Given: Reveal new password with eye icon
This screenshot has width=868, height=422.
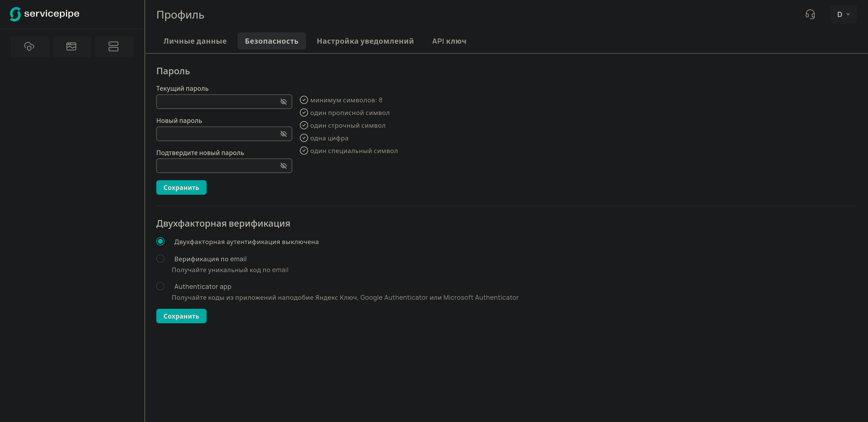Looking at the screenshot, I should point(283,134).
